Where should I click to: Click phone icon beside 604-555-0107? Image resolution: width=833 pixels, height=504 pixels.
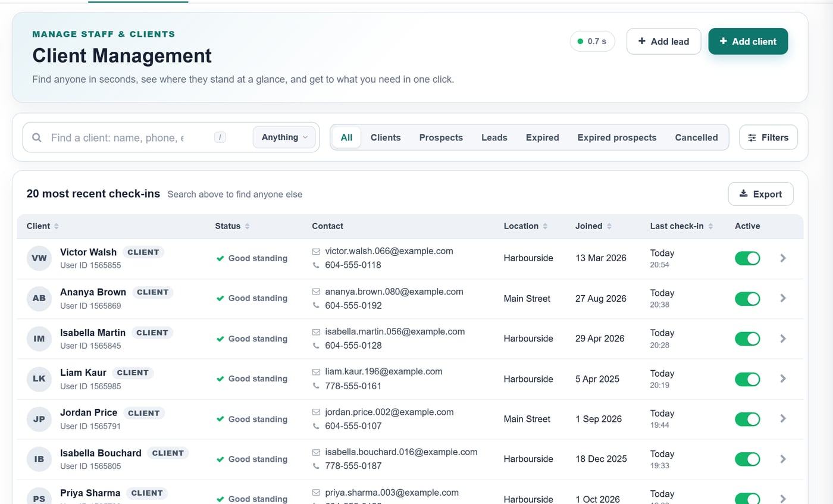click(x=316, y=426)
